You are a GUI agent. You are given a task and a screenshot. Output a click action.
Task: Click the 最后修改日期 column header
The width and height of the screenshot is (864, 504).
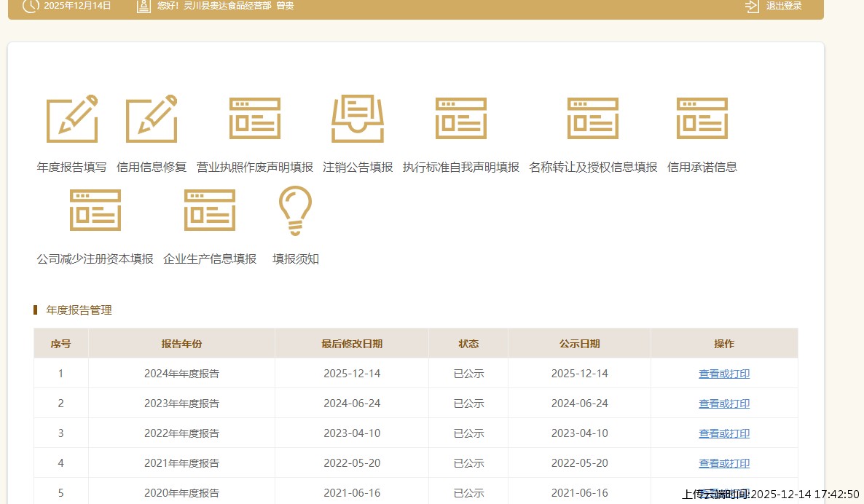pos(352,344)
